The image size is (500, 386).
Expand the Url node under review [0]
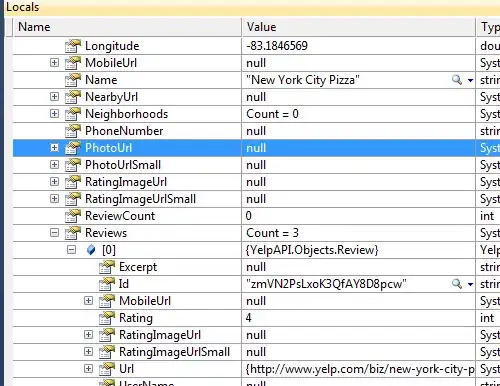(88, 368)
